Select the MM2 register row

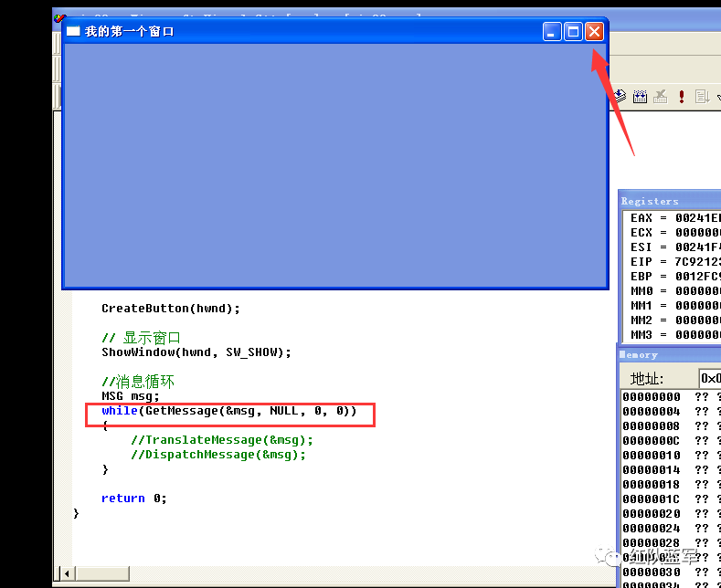[x=675, y=320]
